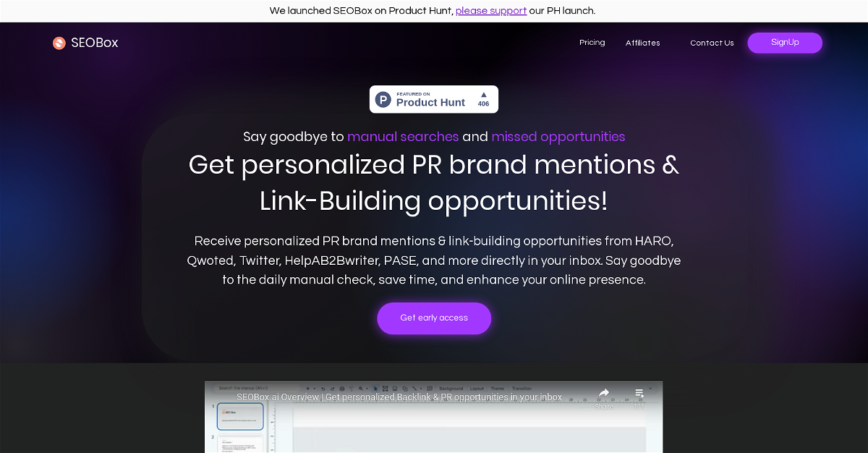Click the Product Hunt 'P' logo
The image size is (868, 453).
tap(383, 100)
